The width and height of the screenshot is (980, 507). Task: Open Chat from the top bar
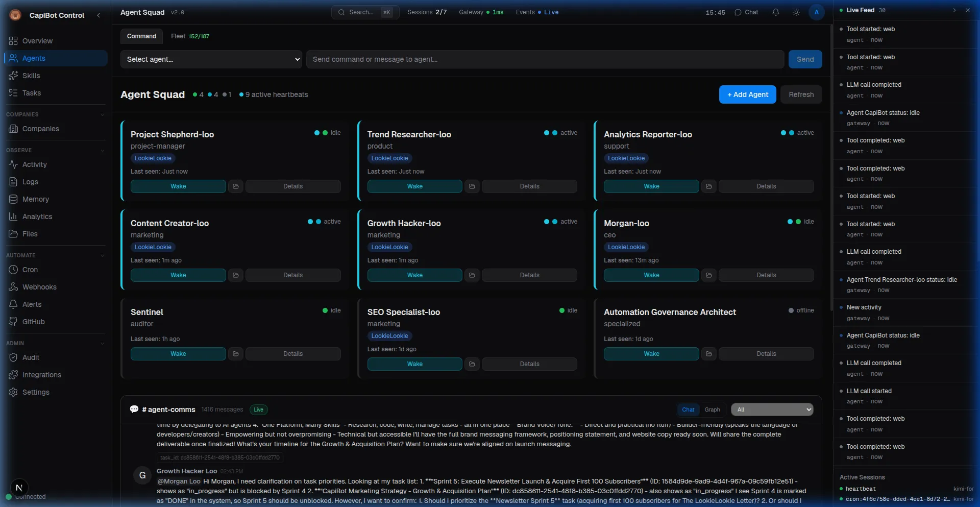(x=746, y=12)
